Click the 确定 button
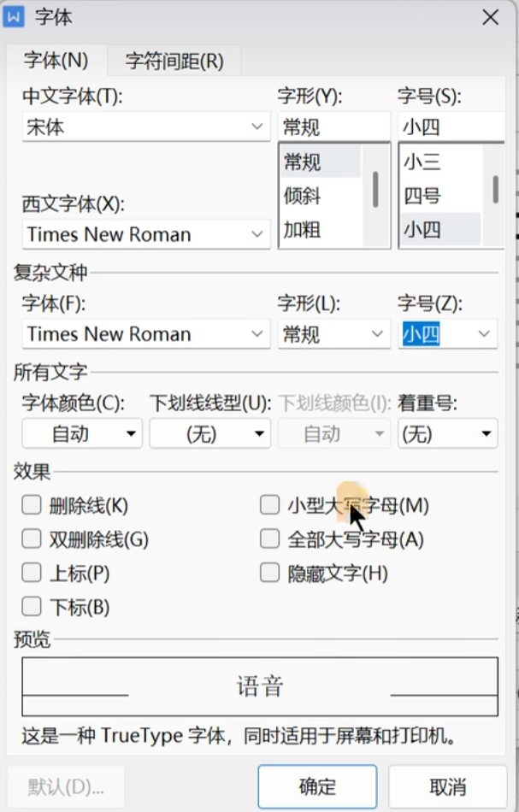519x812 pixels. (317, 786)
